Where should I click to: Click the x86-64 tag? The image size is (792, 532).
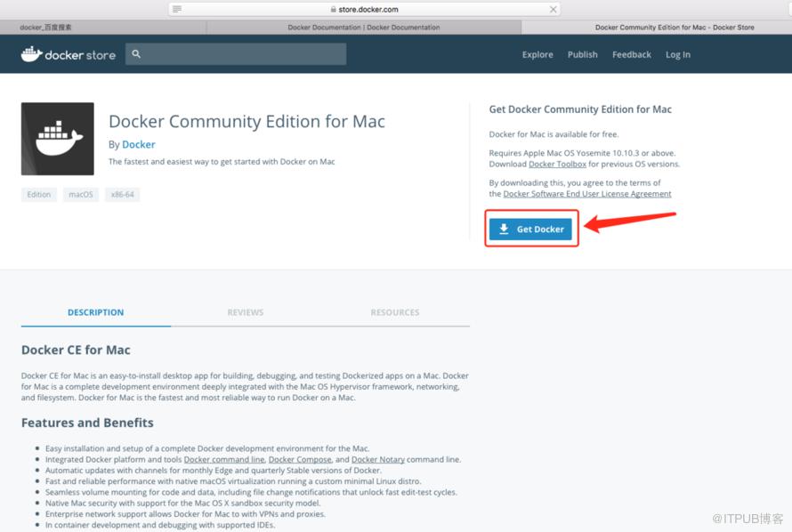coord(122,194)
